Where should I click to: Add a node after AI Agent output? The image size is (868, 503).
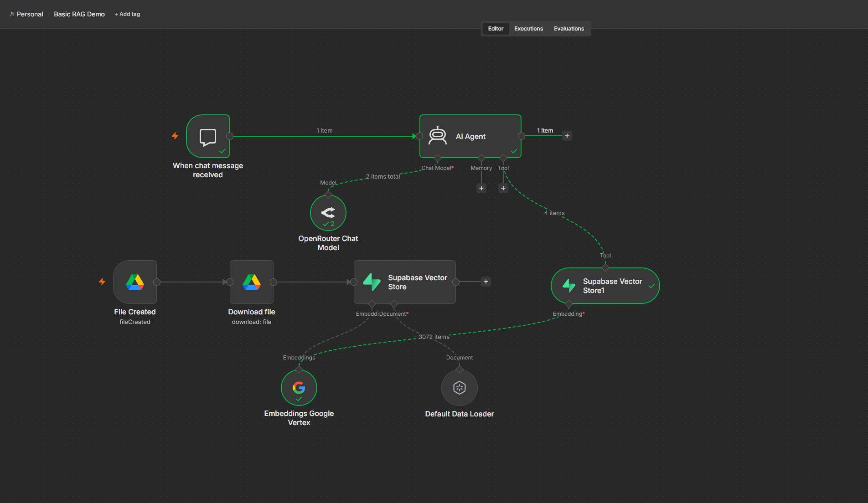coord(567,136)
